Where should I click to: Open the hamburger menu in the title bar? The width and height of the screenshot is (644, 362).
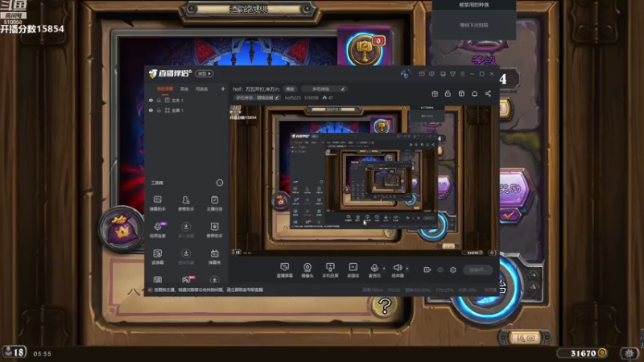click(x=462, y=74)
